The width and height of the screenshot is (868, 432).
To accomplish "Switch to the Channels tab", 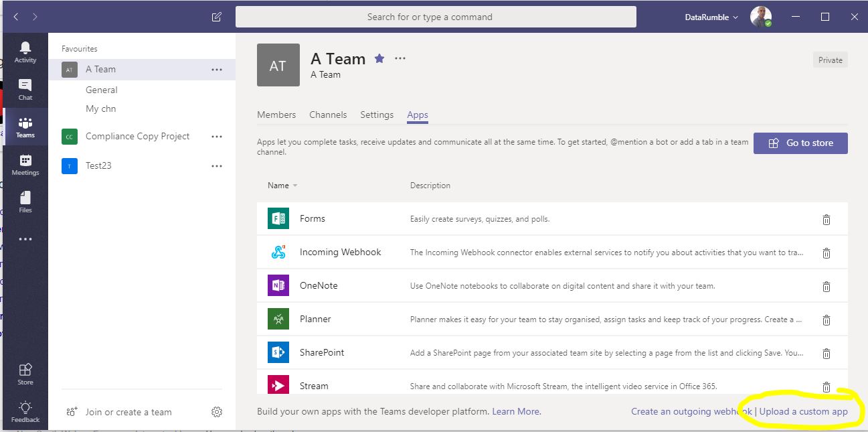I will coord(328,115).
